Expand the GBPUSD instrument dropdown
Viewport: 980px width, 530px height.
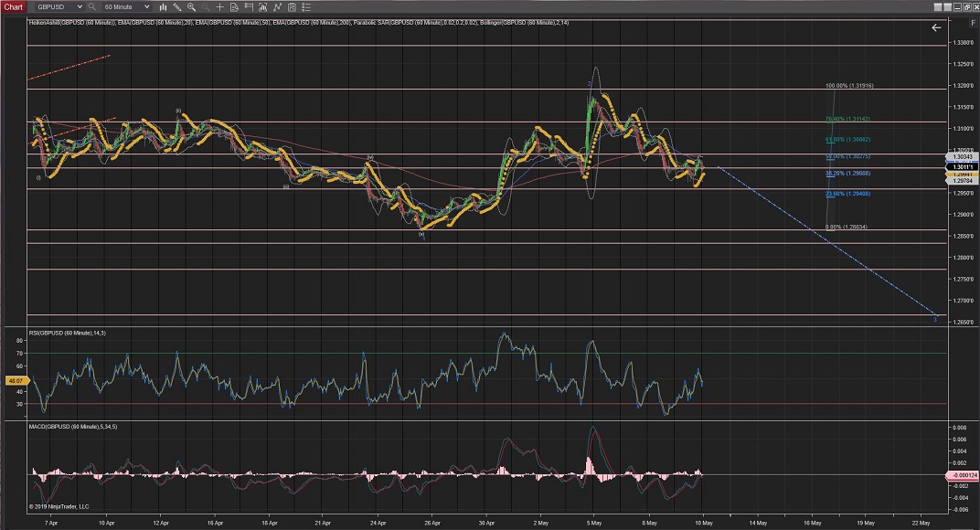[80, 6]
